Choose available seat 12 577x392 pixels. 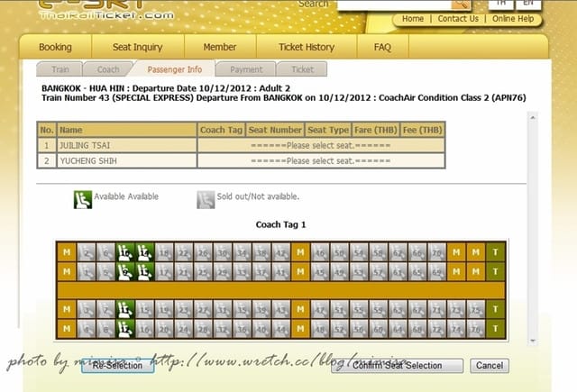(x=125, y=328)
